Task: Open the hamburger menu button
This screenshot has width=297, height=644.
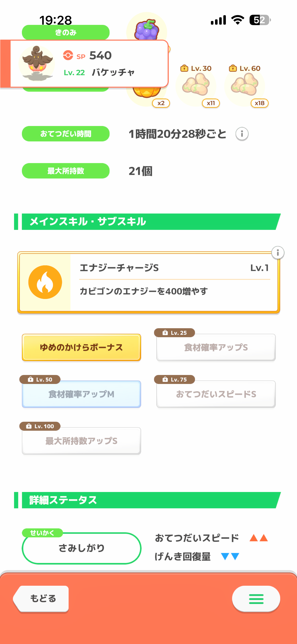Action: click(x=256, y=599)
